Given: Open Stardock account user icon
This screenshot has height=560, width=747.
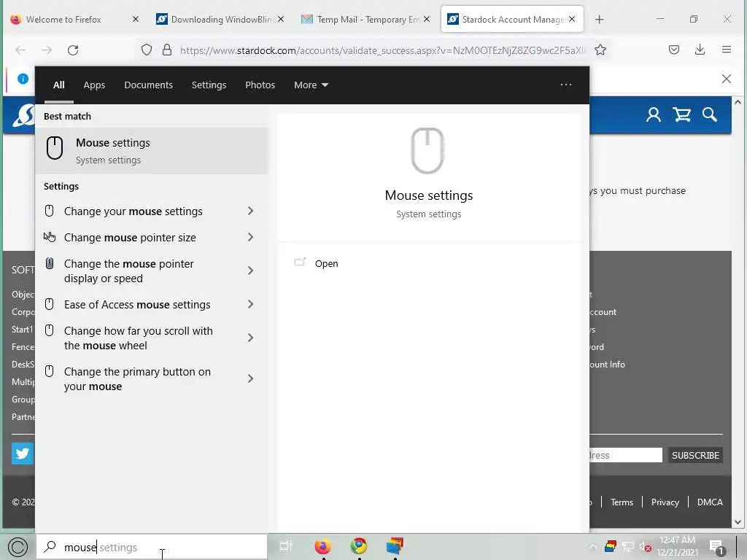Looking at the screenshot, I should point(654,114).
